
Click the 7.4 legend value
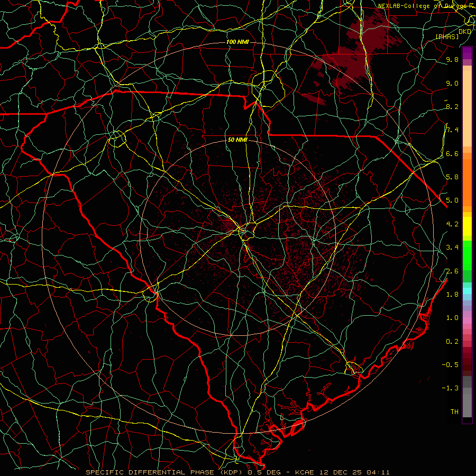(x=452, y=130)
